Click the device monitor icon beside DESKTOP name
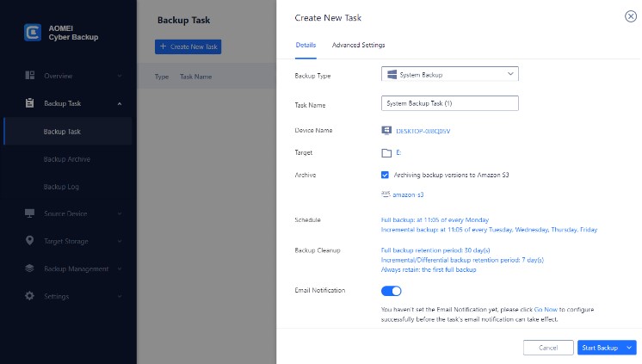Screen dimensions: 642x364 click(x=386, y=131)
